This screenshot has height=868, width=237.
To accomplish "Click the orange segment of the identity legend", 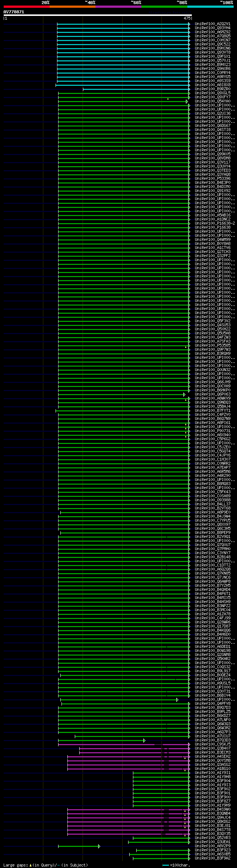I will [x=72, y=7].
